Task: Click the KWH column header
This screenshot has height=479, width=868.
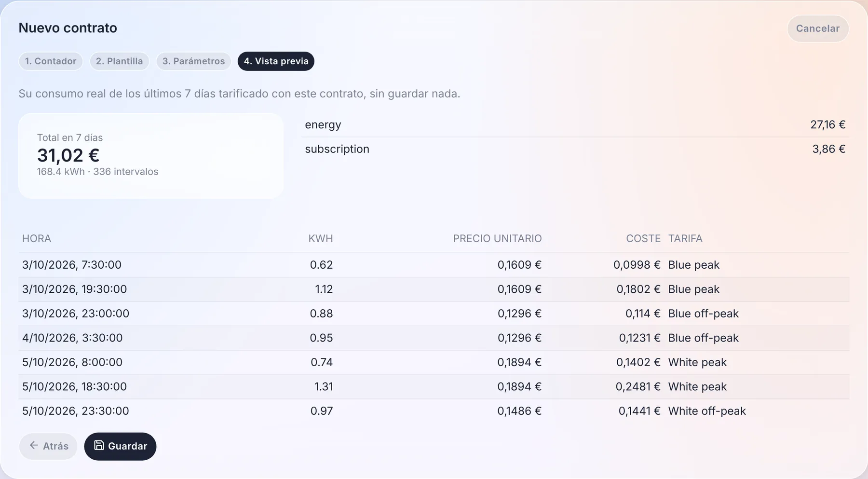Action: coord(321,238)
